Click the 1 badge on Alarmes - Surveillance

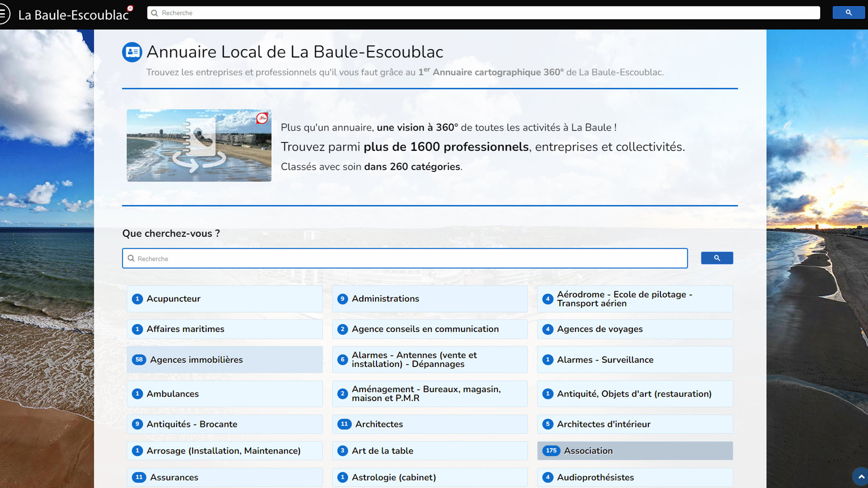click(548, 360)
